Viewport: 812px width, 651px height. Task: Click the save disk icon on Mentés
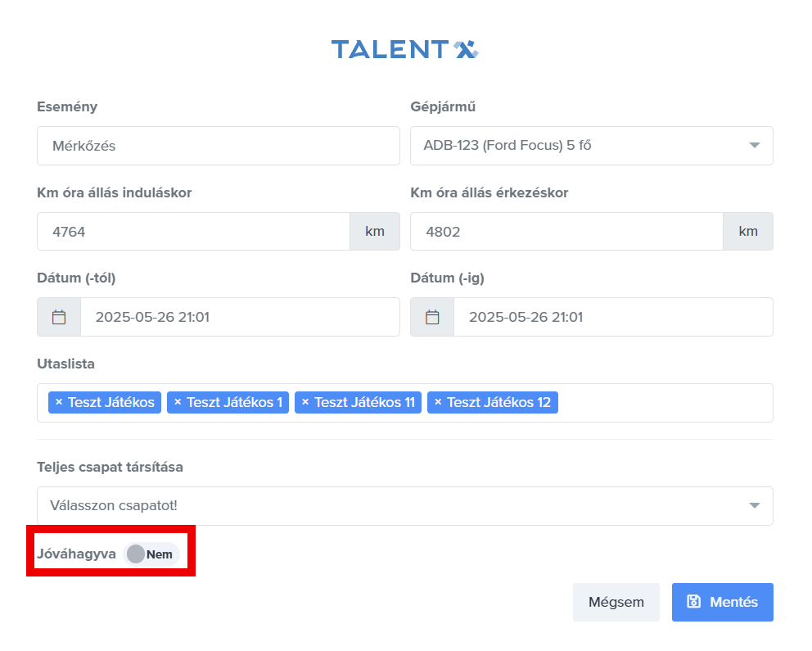[x=693, y=602]
